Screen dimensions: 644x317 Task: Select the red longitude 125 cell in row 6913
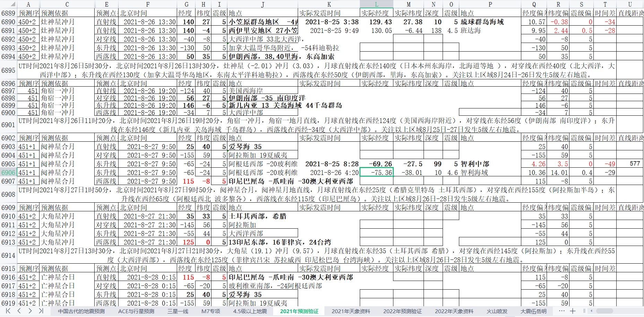[186, 242]
